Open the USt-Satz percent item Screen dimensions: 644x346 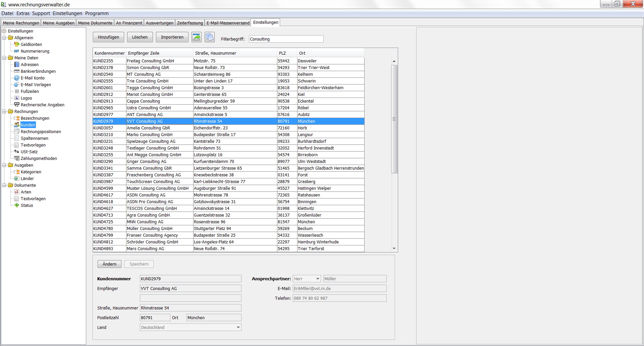pyautogui.click(x=29, y=152)
